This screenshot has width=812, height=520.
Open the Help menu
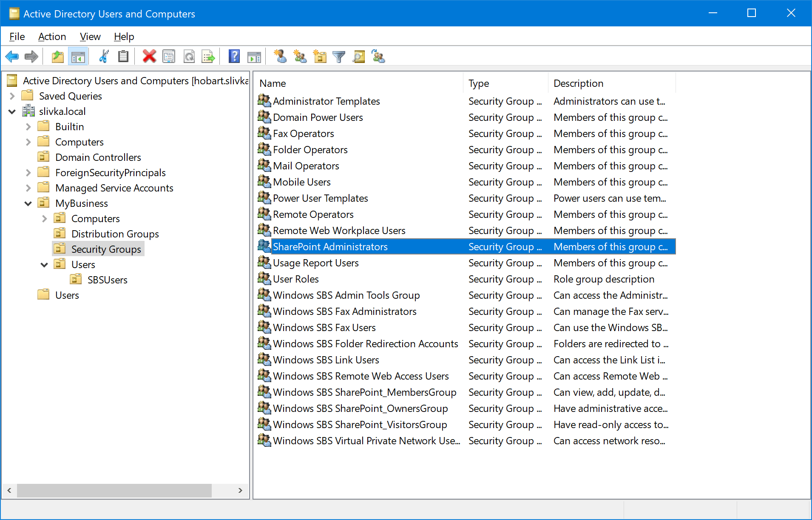pos(124,37)
